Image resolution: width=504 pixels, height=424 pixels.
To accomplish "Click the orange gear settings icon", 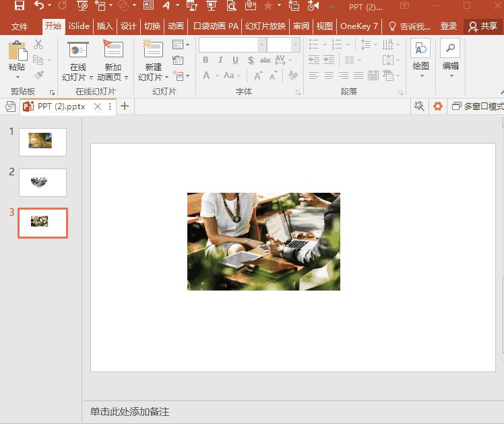I will point(438,107).
